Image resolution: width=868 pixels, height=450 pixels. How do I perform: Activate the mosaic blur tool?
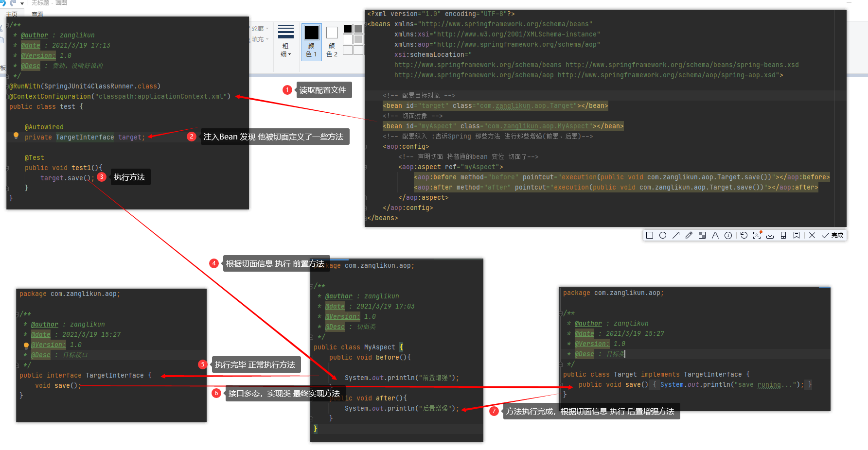tap(702, 235)
